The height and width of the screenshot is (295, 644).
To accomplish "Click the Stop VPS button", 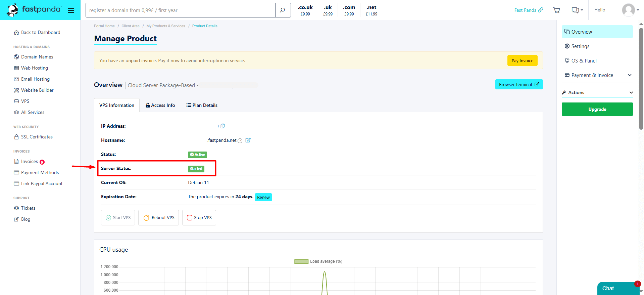I will [199, 218].
